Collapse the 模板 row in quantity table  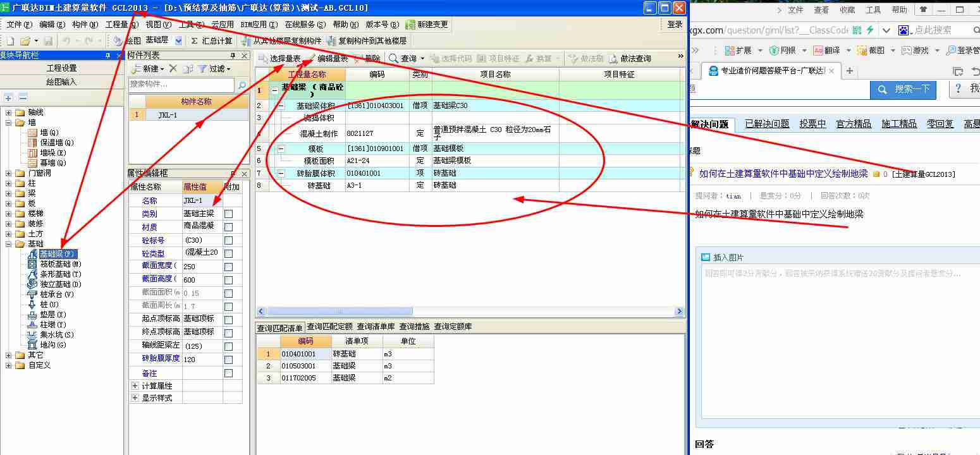click(281, 149)
